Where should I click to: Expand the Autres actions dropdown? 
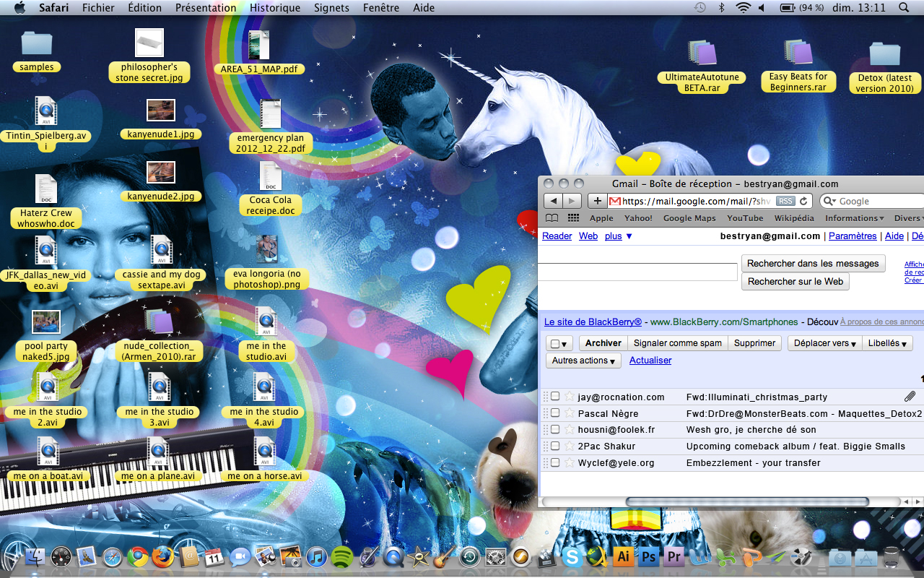click(583, 361)
